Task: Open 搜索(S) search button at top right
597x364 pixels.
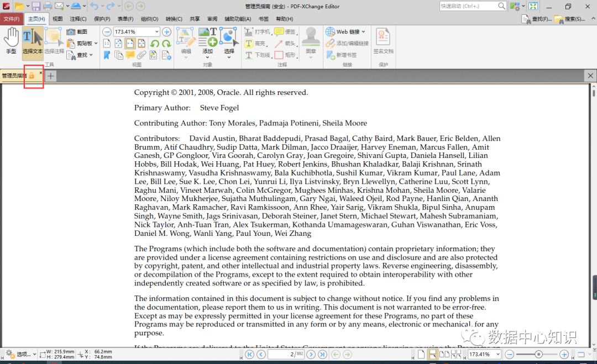Action: click(569, 19)
